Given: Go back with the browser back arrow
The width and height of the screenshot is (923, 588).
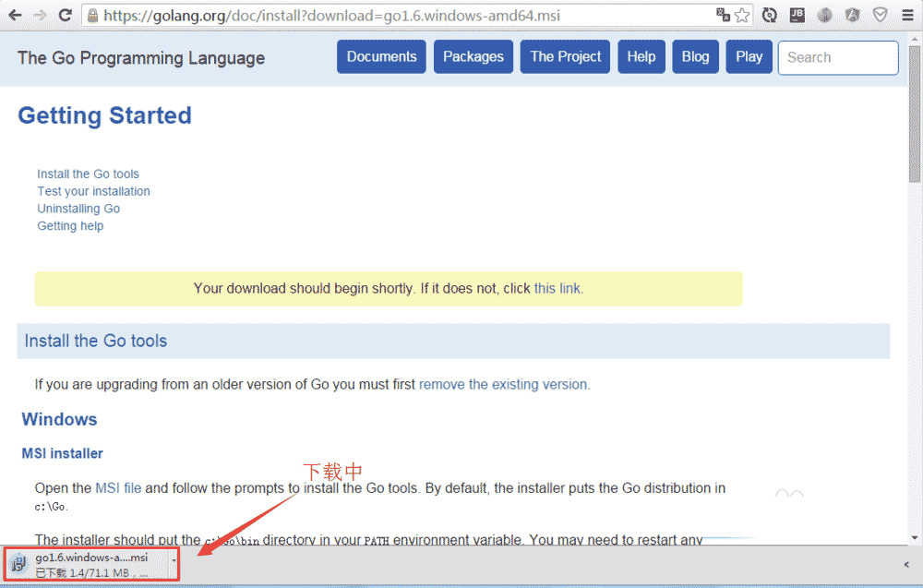Looking at the screenshot, I should tap(15, 16).
